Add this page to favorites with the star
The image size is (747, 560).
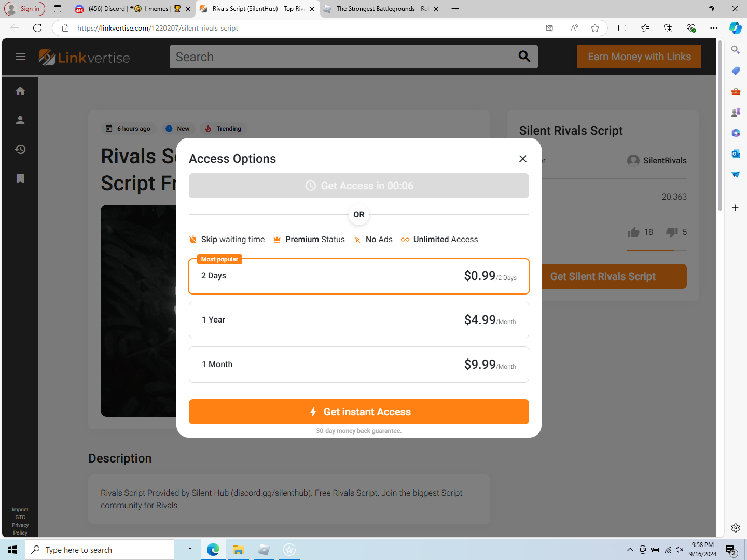pyautogui.click(x=595, y=28)
